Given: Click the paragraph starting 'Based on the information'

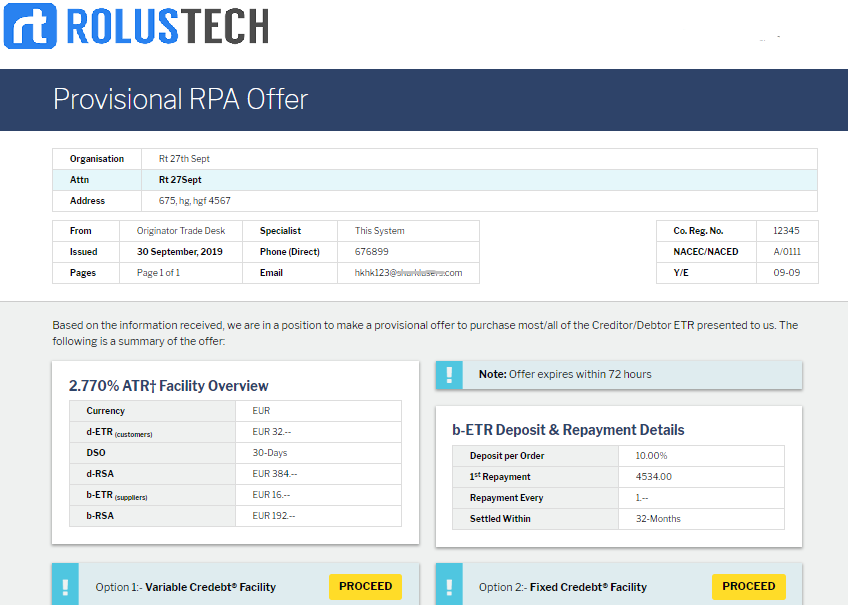Looking at the screenshot, I should click(425, 334).
